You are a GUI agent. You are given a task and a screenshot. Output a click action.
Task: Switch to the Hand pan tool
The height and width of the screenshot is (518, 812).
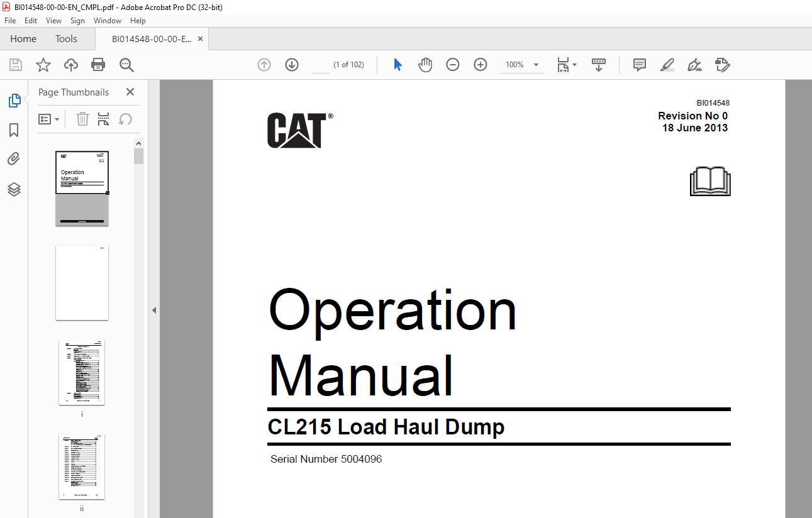426,65
